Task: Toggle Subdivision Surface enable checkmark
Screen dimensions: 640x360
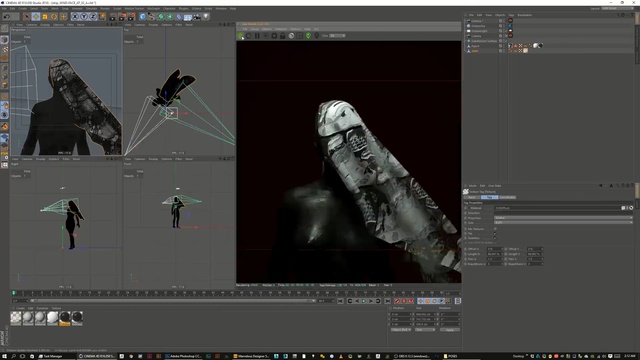Action: [x=506, y=41]
